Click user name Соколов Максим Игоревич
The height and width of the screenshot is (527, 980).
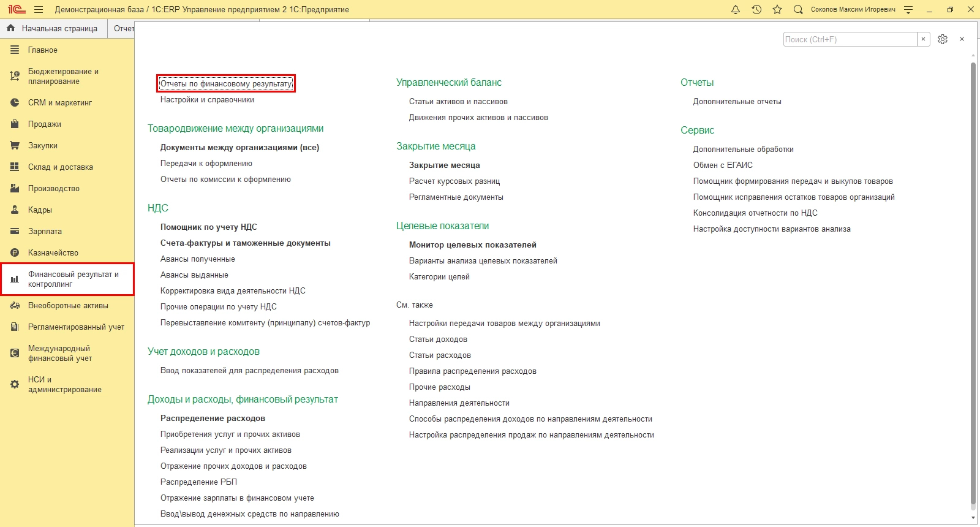pyautogui.click(x=853, y=10)
